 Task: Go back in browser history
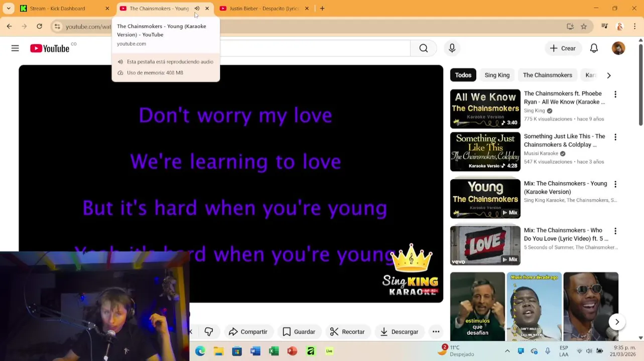point(9,26)
